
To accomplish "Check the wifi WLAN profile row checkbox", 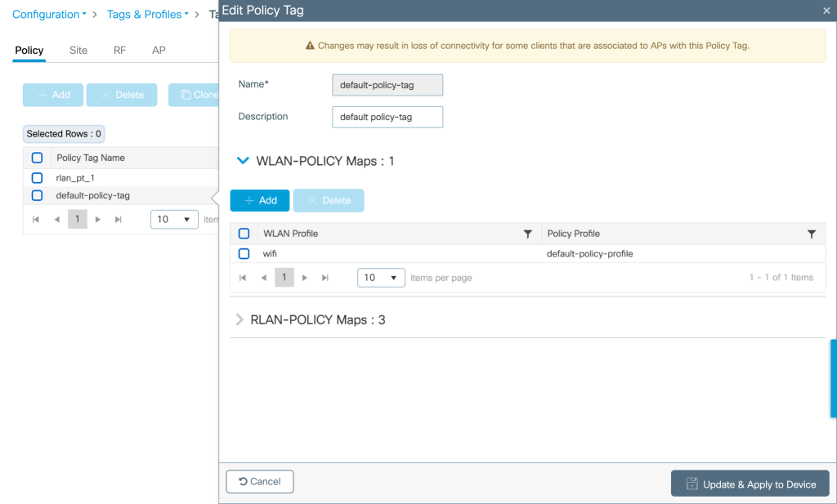I will pyautogui.click(x=244, y=254).
